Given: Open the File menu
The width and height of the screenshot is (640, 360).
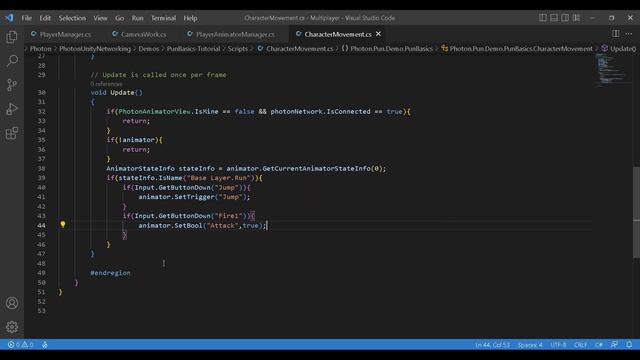Looking at the screenshot, I should [27, 18].
